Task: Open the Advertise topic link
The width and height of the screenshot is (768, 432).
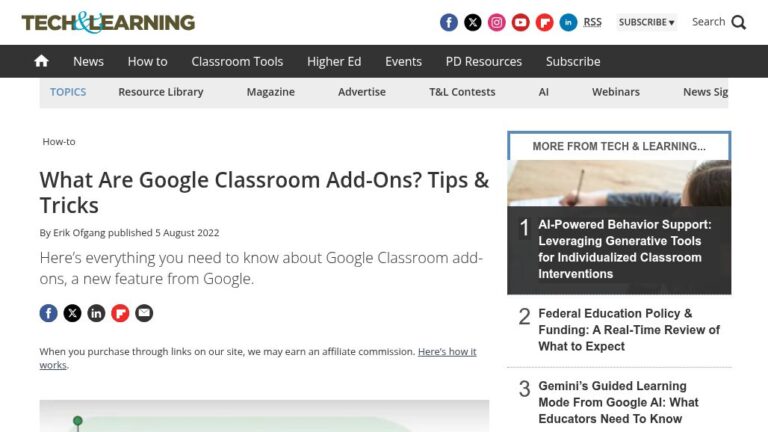Action: (362, 92)
